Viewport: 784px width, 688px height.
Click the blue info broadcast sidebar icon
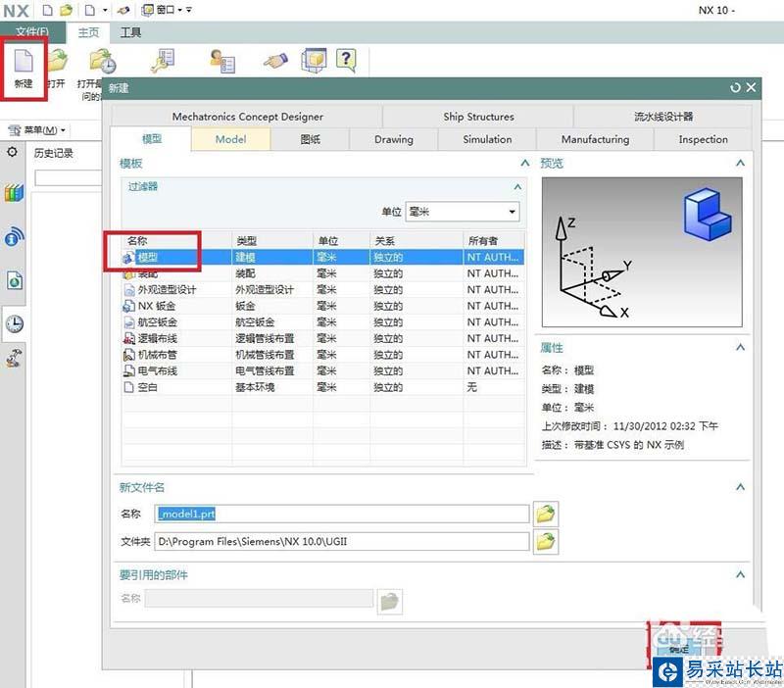[x=14, y=236]
